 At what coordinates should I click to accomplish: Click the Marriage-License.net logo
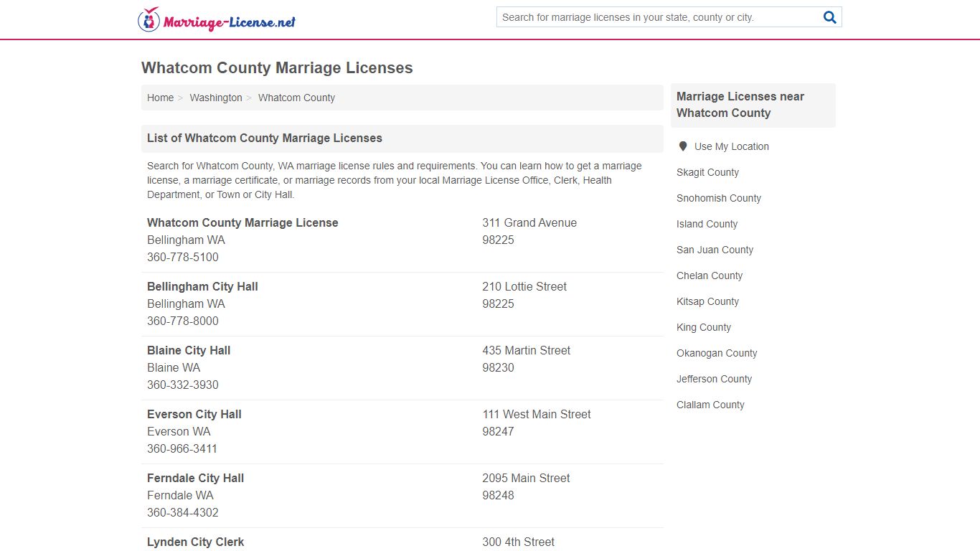217,20
